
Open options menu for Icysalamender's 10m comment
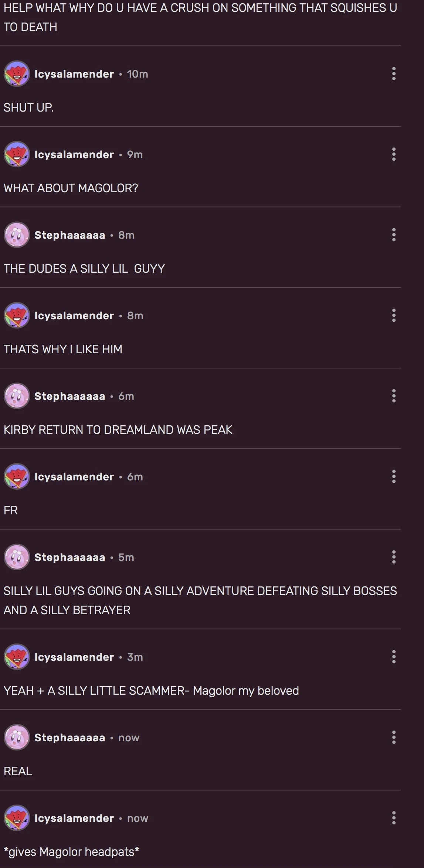tap(394, 74)
